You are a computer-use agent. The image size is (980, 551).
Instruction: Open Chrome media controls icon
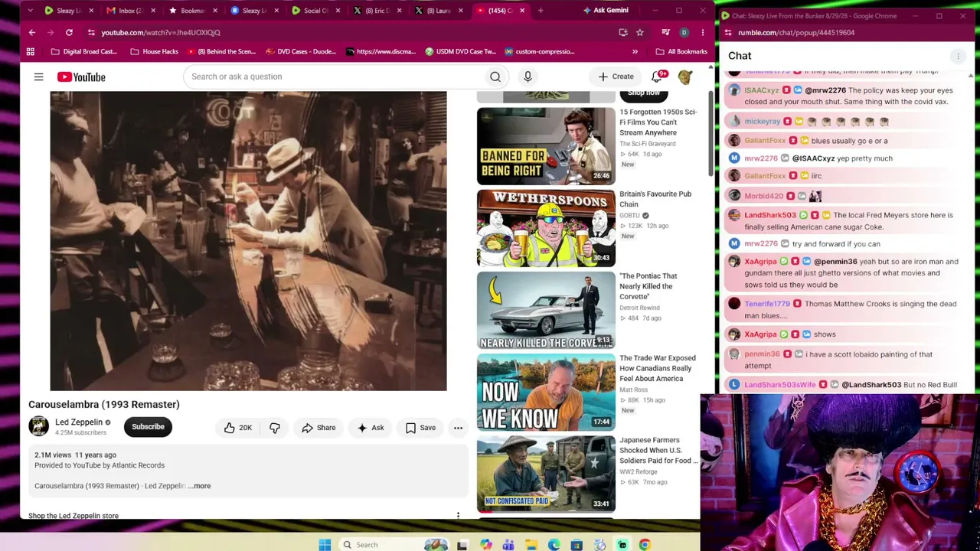pos(665,32)
